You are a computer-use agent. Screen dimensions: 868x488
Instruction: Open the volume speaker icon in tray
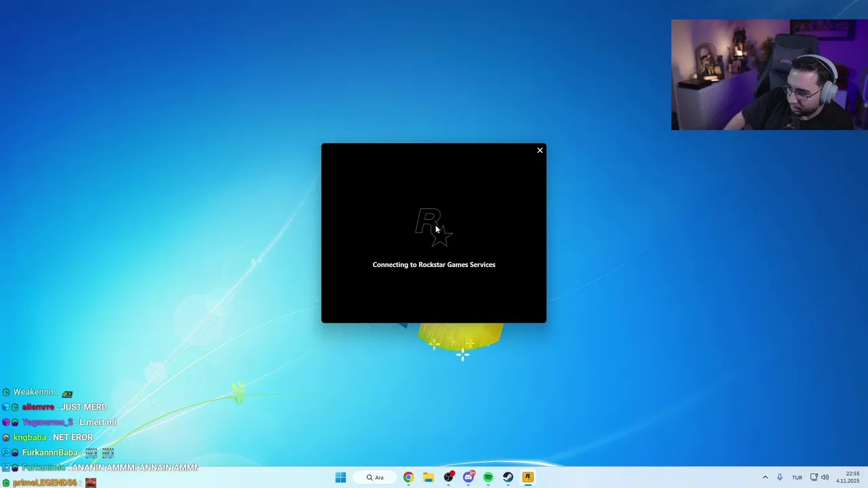[x=825, y=477]
